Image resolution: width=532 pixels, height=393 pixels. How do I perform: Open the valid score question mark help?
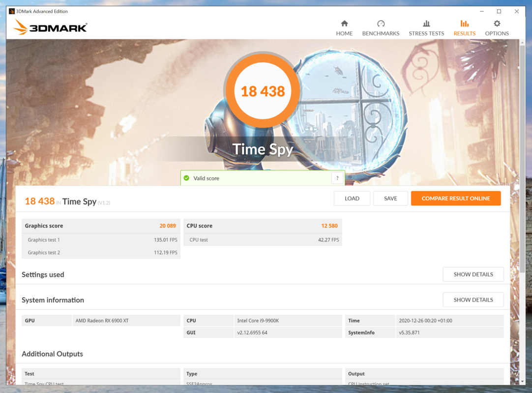tap(337, 178)
